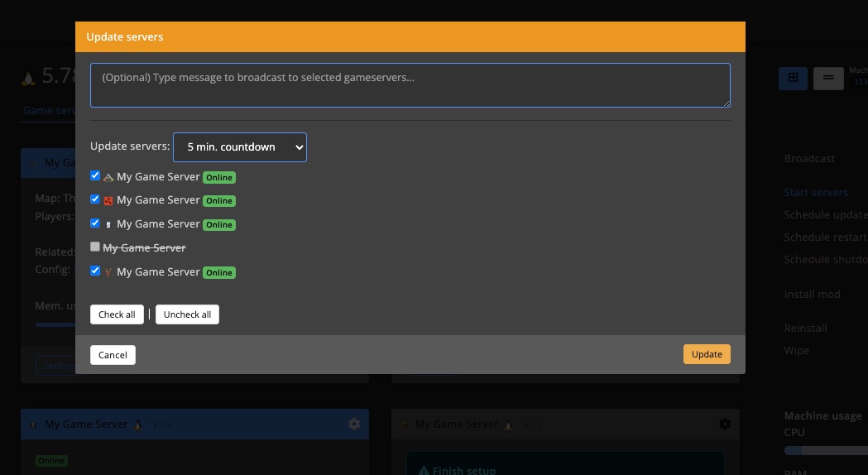The height and width of the screenshot is (475, 868).
Task: Click the 'Update servers:' field label
Action: pos(130,146)
